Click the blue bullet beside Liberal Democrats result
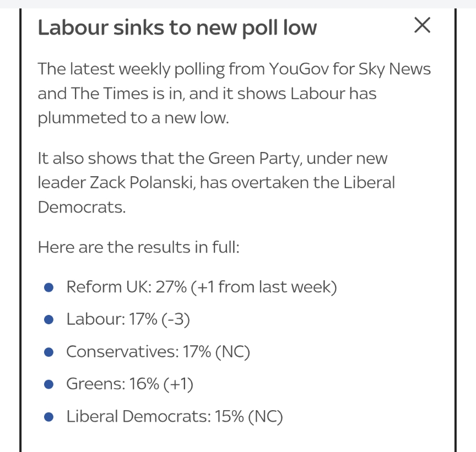476x452 pixels. click(x=48, y=417)
